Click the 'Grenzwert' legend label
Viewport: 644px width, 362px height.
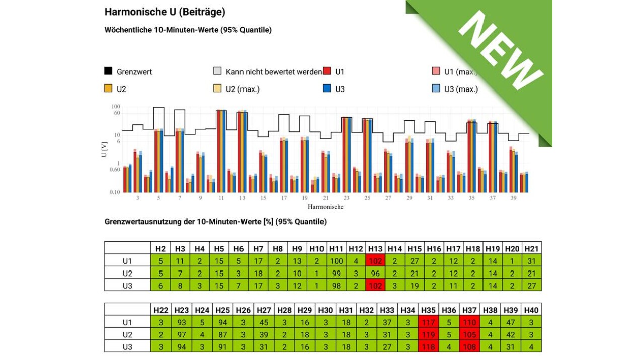pyautogui.click(x=134, y=72)
